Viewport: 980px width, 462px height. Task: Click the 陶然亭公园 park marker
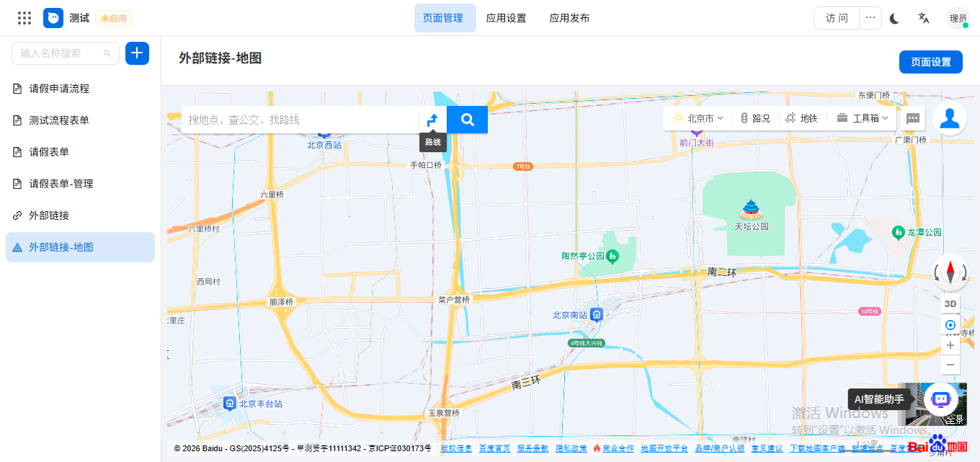pyautogui.click(x=612, y=256)
